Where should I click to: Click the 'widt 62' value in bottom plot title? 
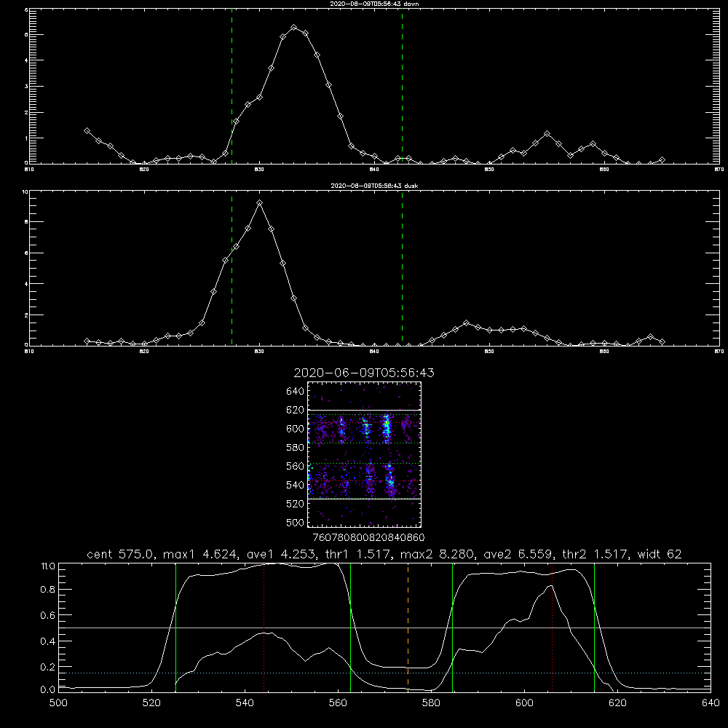point(660,554)
